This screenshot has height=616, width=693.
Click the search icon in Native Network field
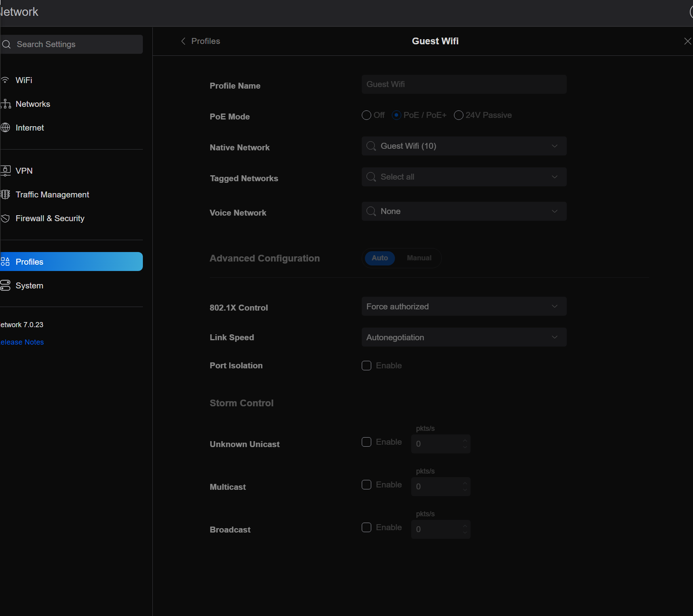pyautogui.click(x=371, y=146)
